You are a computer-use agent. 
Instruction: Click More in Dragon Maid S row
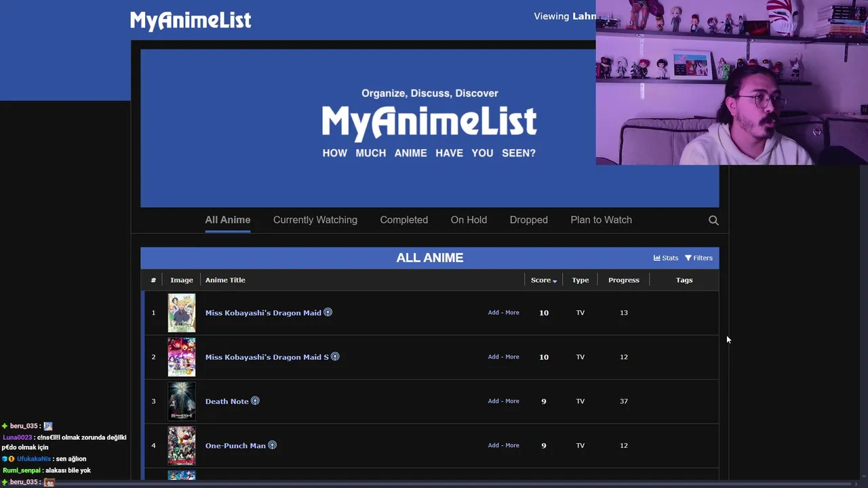pos(512,357)
